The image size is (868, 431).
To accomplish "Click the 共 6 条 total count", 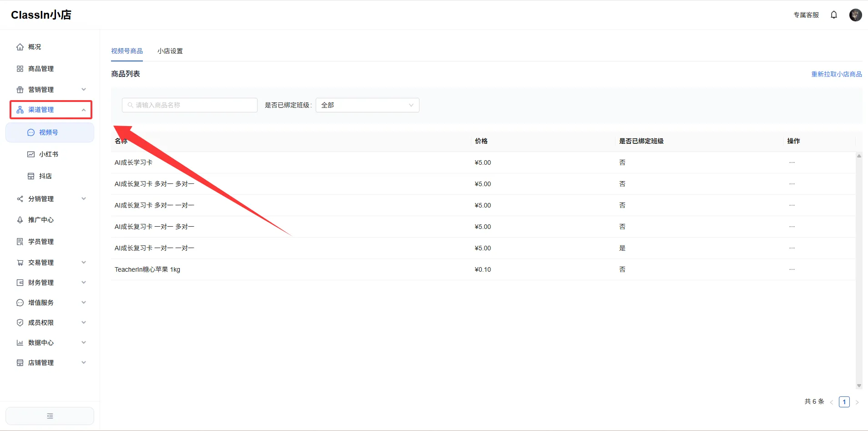I will point(814,401).
